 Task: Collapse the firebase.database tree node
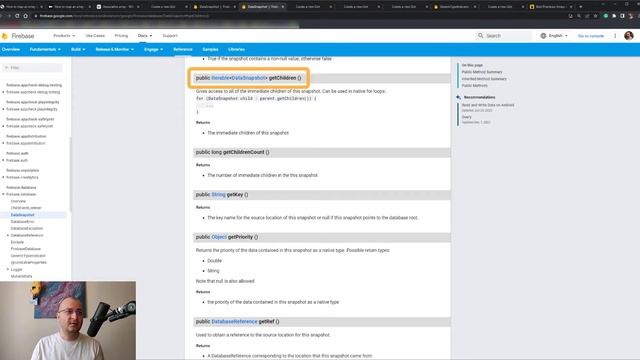point(3,194)
